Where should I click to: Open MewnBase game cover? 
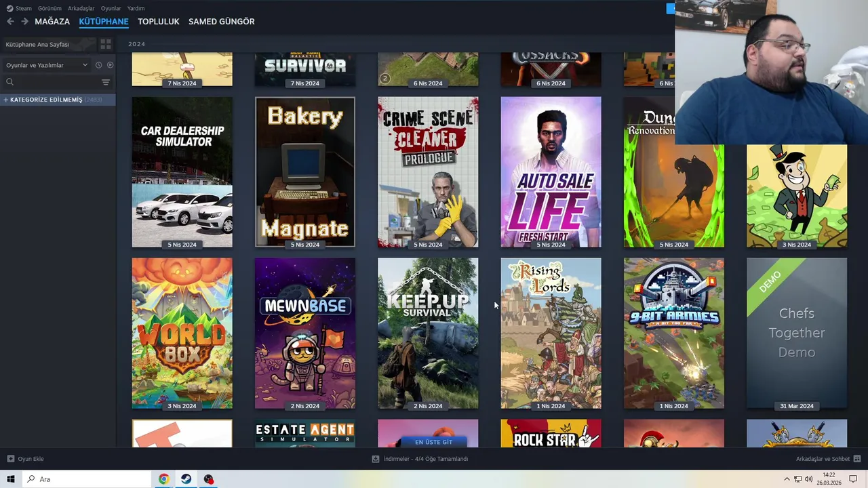pos(305,333)
